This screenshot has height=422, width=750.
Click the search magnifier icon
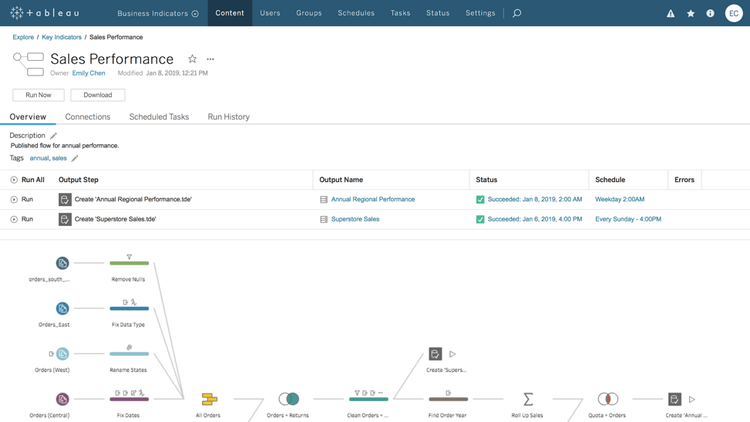tap(516, 14)
